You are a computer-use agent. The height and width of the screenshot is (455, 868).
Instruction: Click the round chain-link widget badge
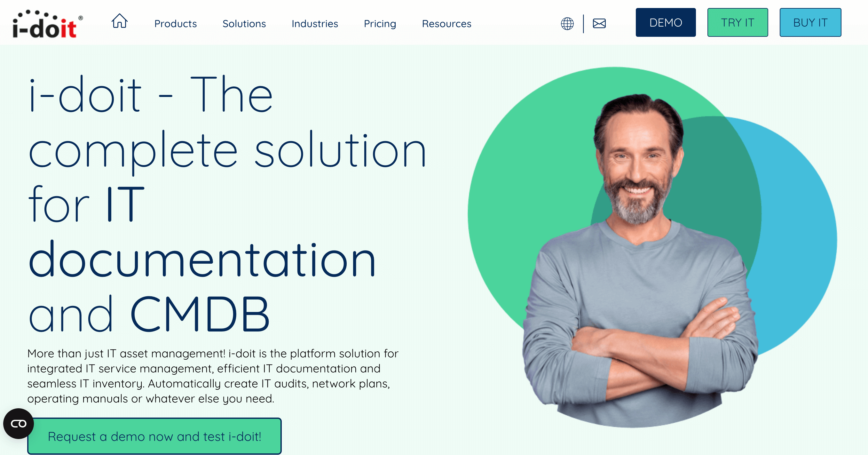coord(19,424)
